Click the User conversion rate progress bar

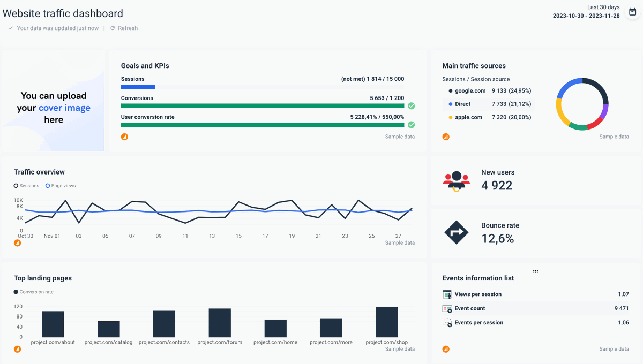click(263, 125)
